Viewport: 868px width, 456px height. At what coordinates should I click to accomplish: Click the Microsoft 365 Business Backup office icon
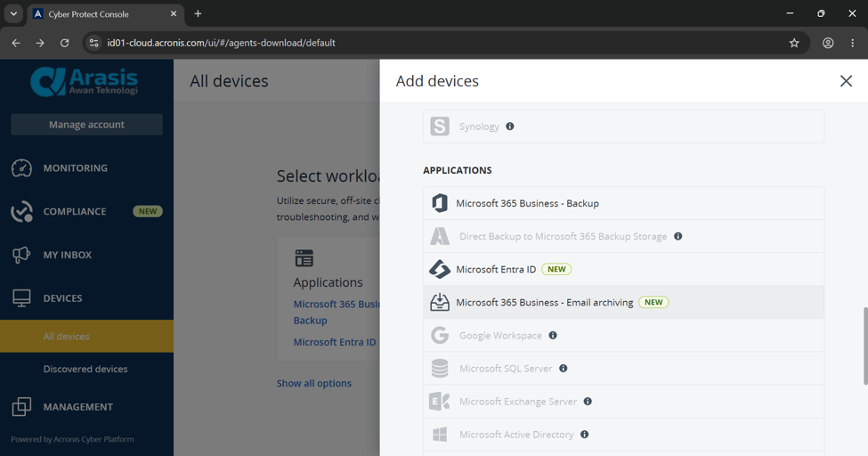coord(440,203)
